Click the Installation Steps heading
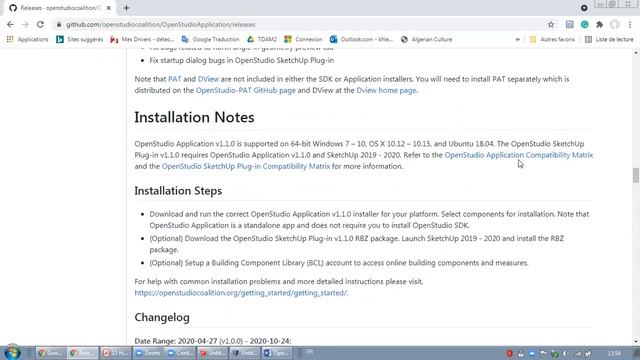Image resolution: width=640 pixels, height=360 pixels. pos(178,191)
